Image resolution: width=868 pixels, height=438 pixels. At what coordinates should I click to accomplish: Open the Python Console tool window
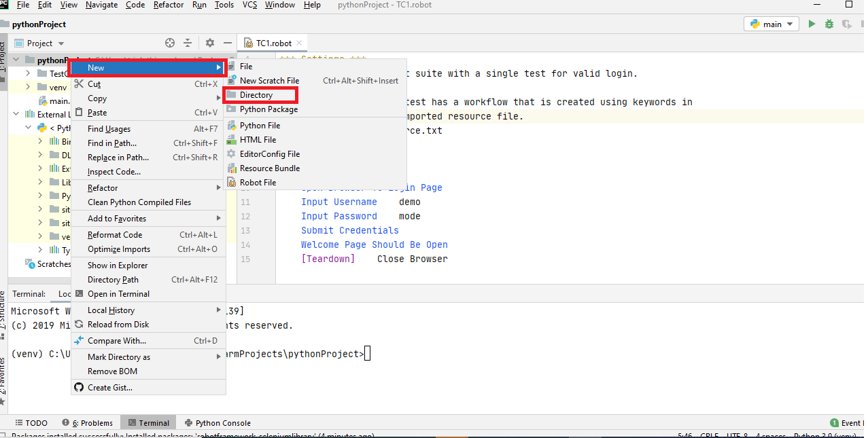pos(218,423)
